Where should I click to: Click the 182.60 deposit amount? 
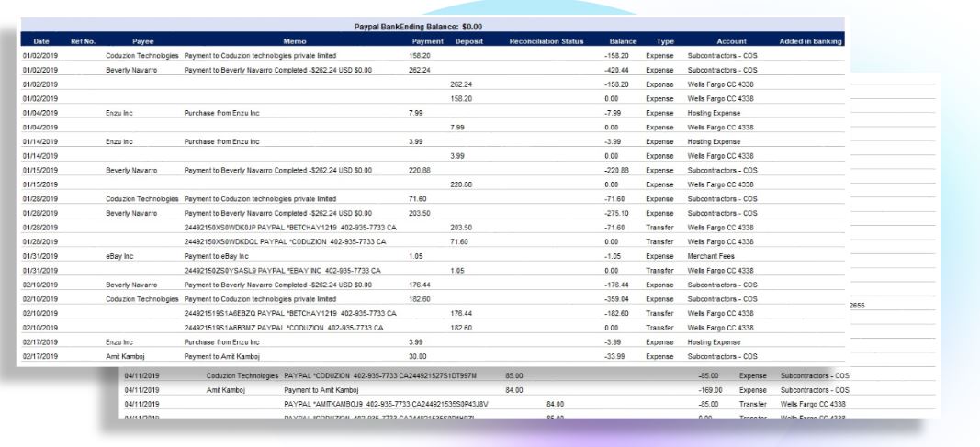pos(461,328)
